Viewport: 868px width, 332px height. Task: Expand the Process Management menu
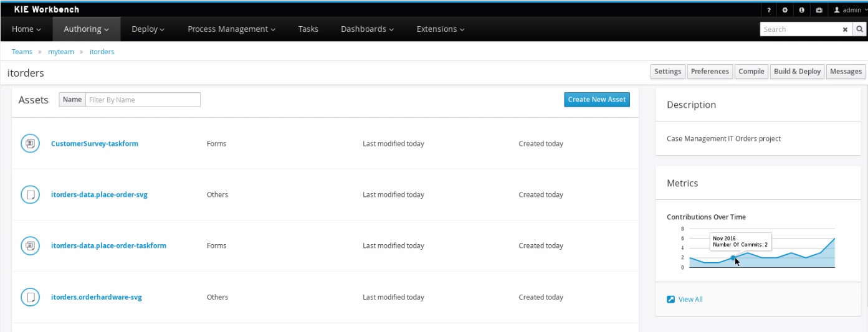point(231,29)
